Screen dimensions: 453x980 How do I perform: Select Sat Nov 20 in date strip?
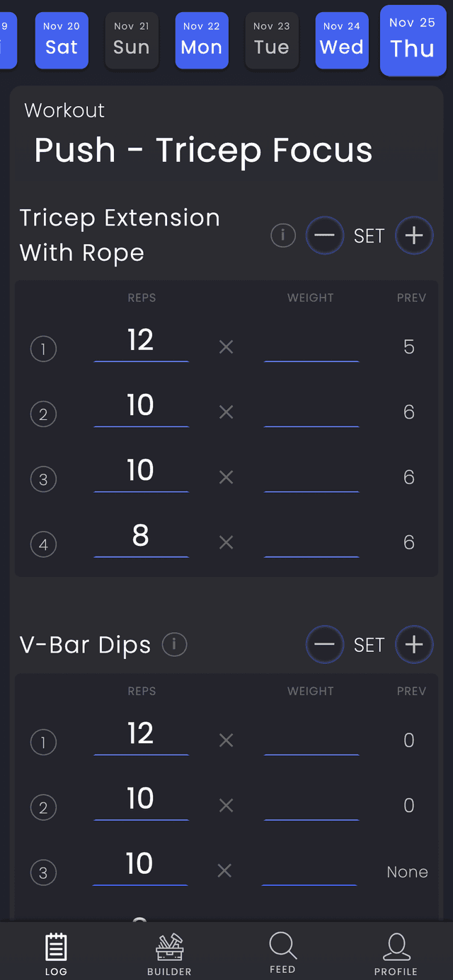pos(62,40)
